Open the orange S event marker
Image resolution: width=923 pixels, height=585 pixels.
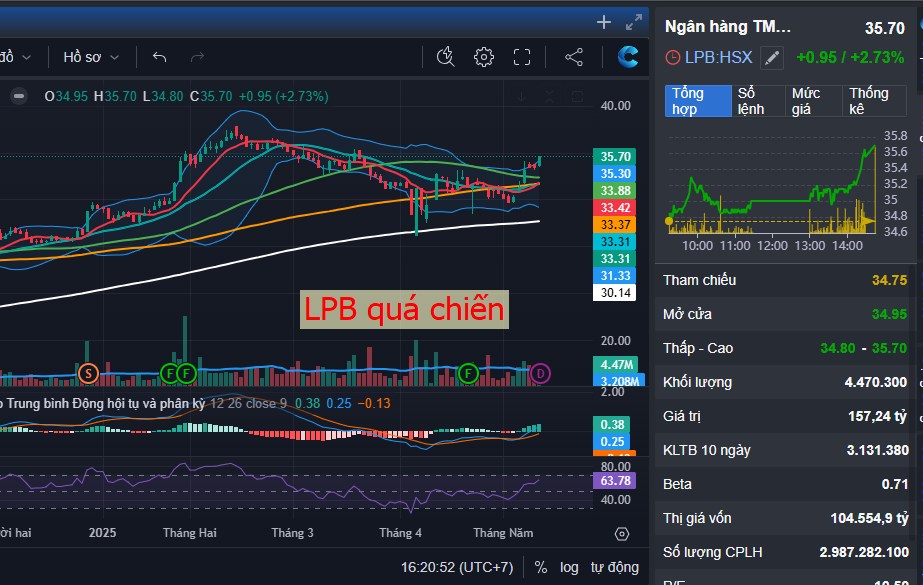(x=88, y=373)
